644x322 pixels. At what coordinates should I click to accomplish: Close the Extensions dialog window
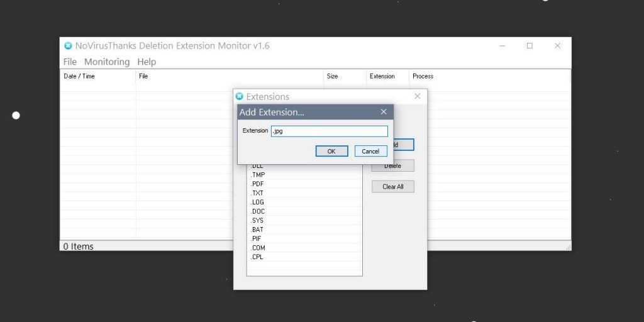click(417, 96)
